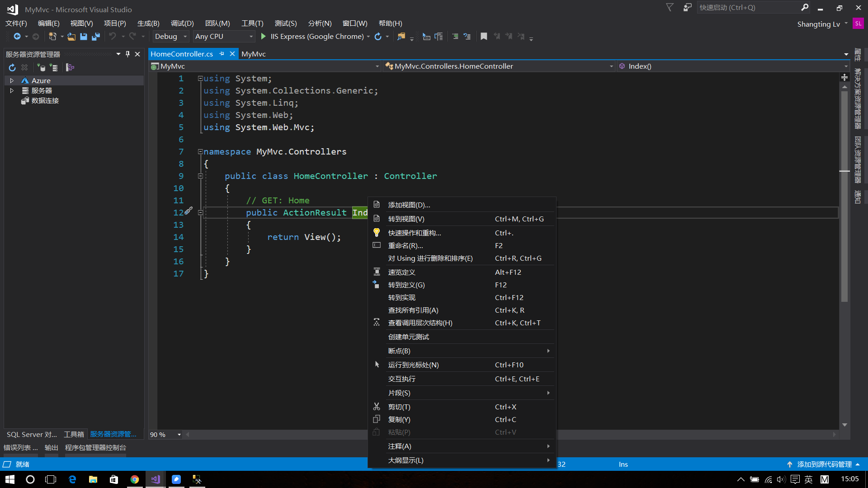Screen dimensions: 868x488
Task: Click the Save All toolbar icon
Action: (95, 37)
